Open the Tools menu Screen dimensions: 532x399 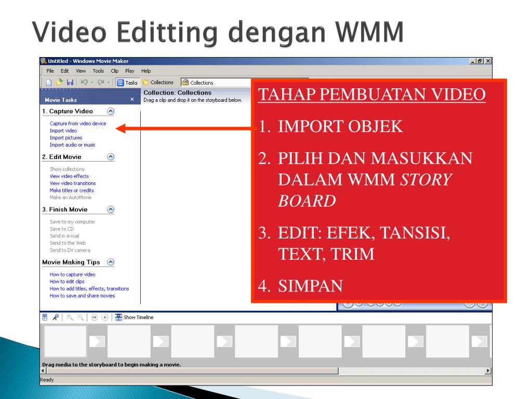(x=98, y=71)
